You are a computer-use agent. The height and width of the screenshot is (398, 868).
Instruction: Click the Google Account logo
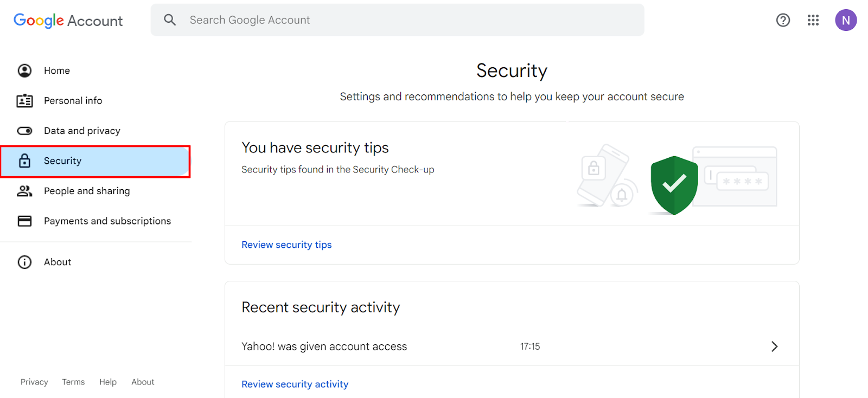click(x=68, y=21)
